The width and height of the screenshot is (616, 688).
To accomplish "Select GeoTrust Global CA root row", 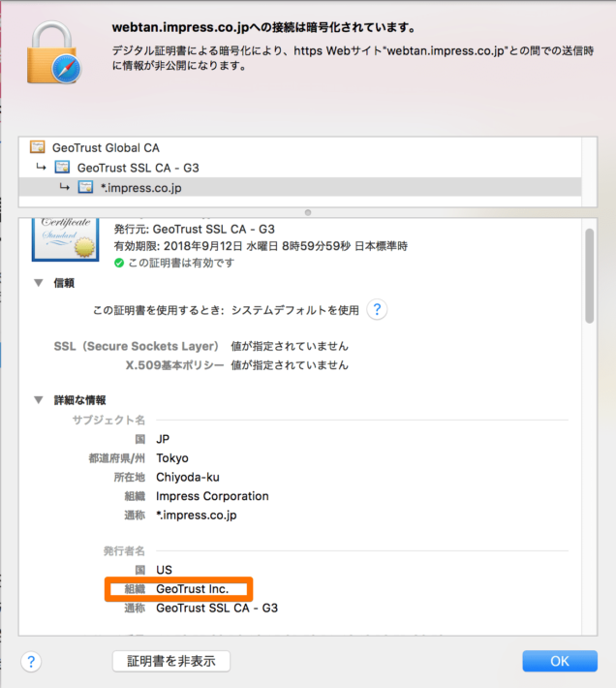I will pos(300,147).
